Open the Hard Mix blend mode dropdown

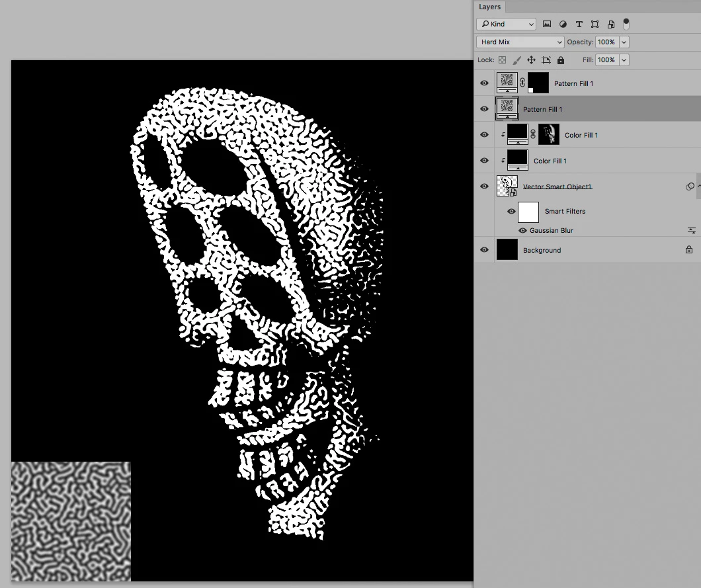(520, 42)
